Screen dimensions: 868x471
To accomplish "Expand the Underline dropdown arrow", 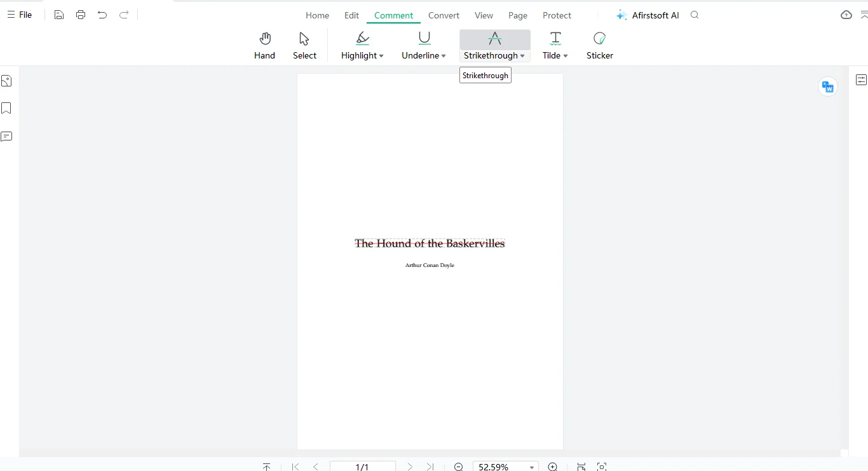I will pyautogui.click(x=444, y=56).
